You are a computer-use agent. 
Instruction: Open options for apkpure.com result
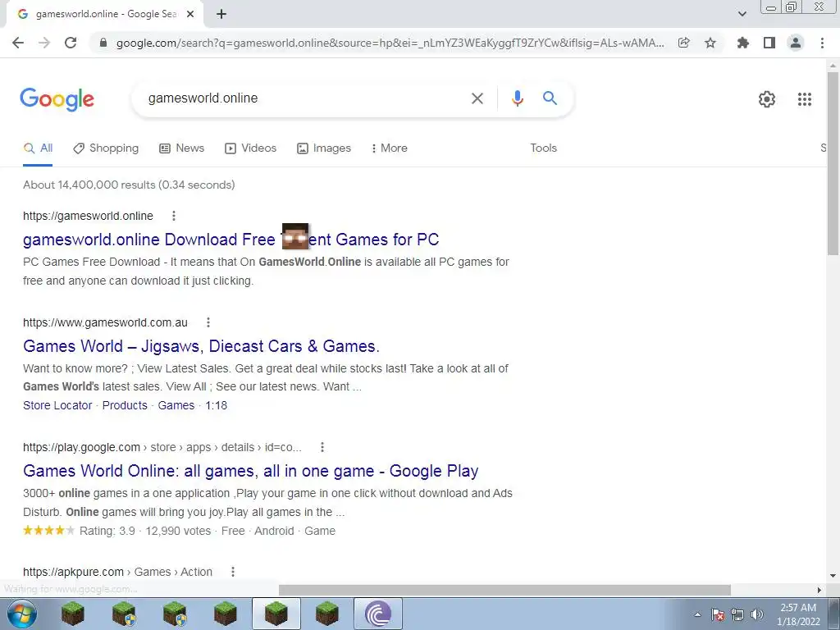tap(232, 572)
